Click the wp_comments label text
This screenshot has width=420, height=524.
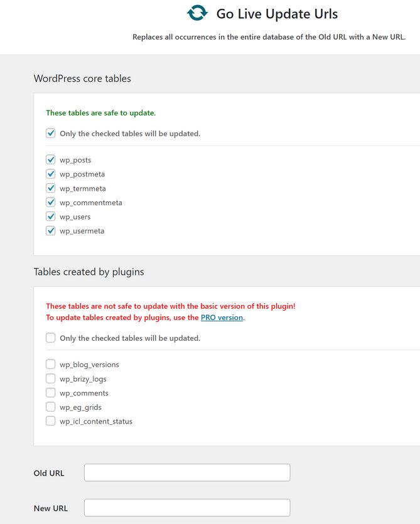point(84,393)
